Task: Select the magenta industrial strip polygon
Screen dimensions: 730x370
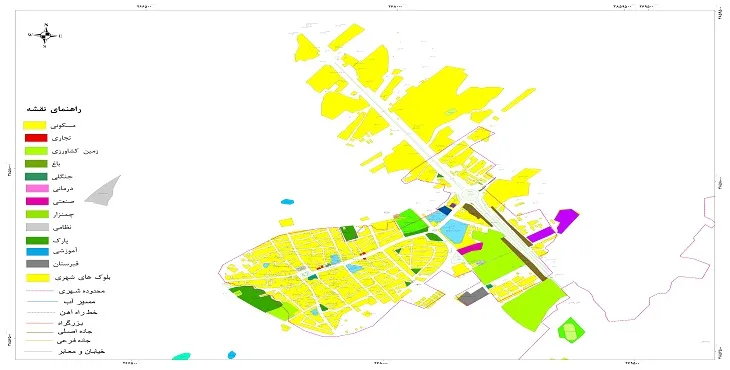Action: [469, 248]
